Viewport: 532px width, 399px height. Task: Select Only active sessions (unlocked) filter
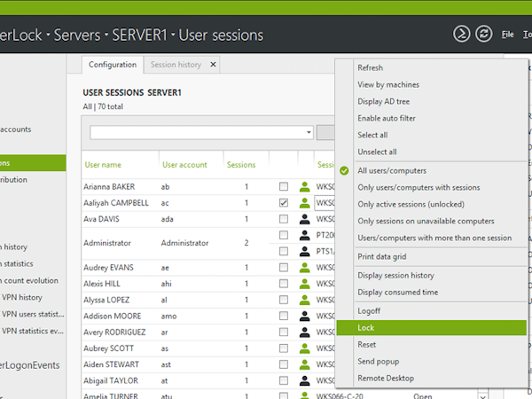[411, 204]
